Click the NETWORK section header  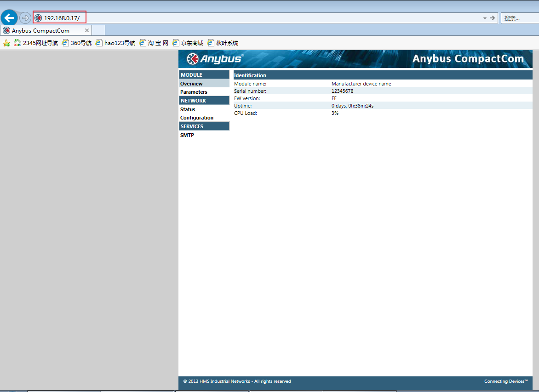pos(204,100)
